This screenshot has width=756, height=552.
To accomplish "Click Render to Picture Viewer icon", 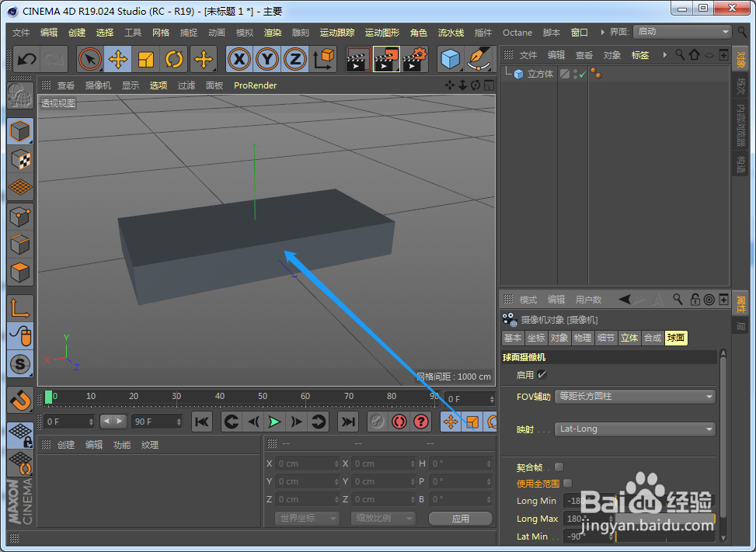I will coord(386,60).
